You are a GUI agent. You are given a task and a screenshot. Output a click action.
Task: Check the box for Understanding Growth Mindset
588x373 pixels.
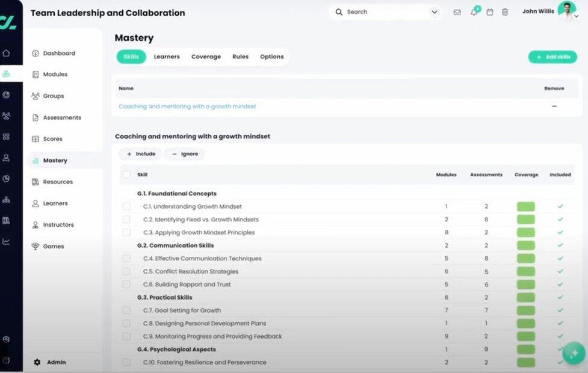coord(126,206)
